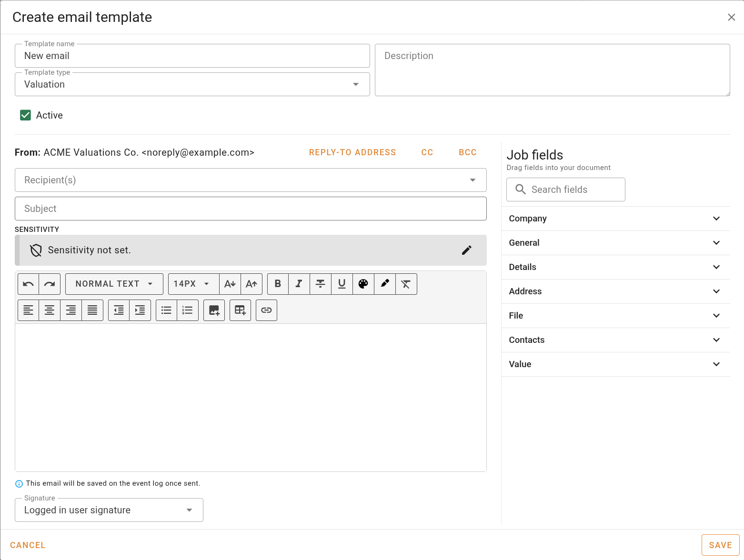
Task: Open the Signature dropdown
Action: [x=109, y=510]
